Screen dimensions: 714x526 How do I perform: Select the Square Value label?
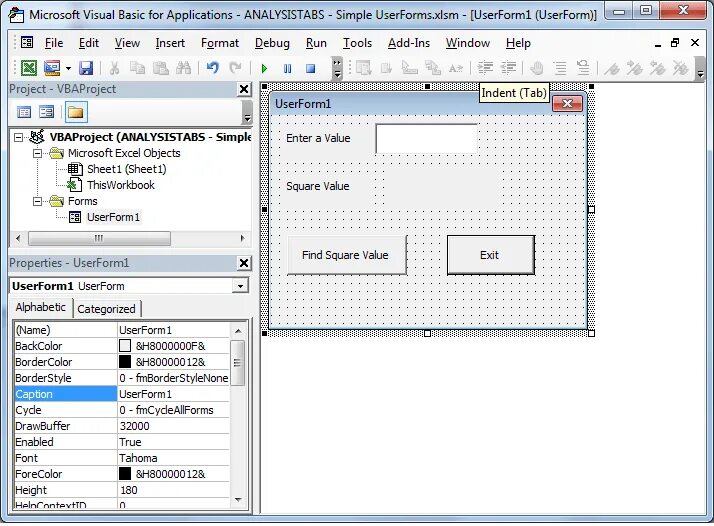pos(318,186)
